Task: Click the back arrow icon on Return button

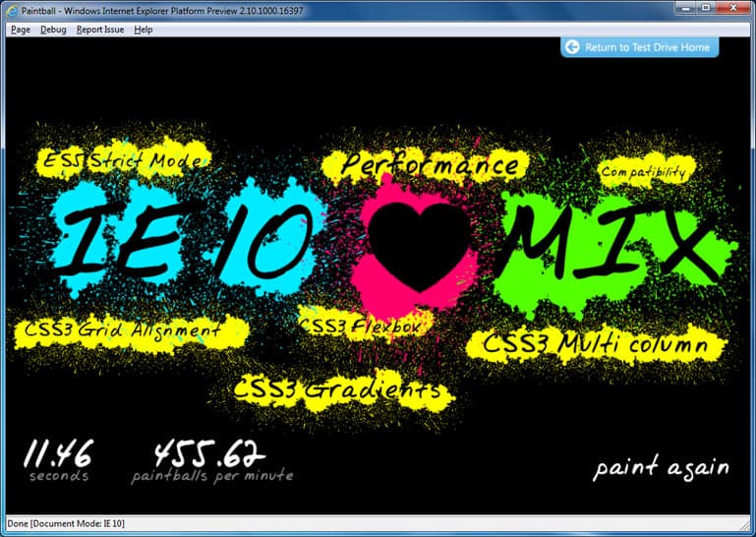Action: 572,46
